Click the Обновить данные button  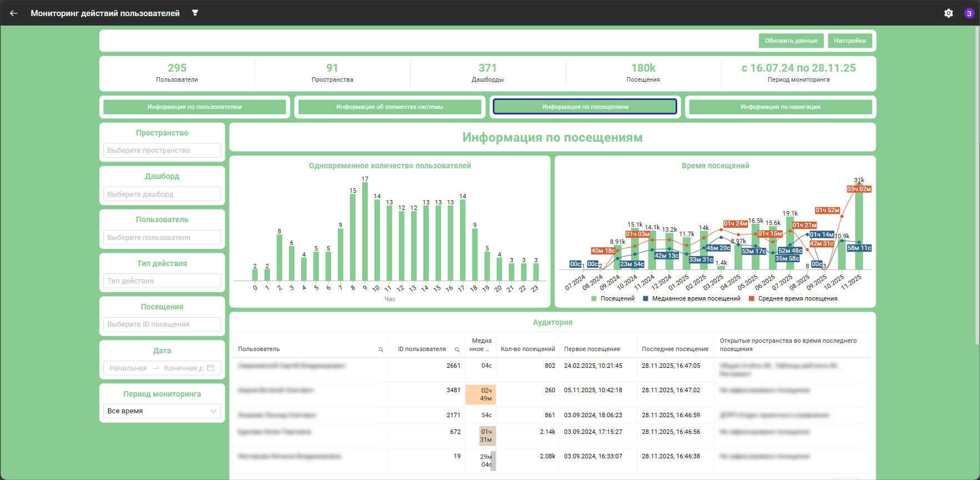pyautogui.click(x=791, y=41)
